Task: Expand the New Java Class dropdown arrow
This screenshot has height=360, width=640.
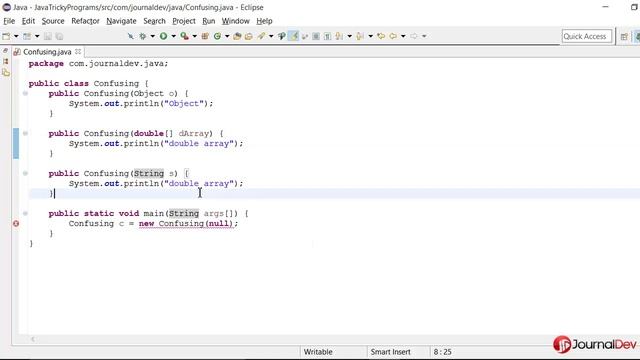Action: (x=227, y=36)
